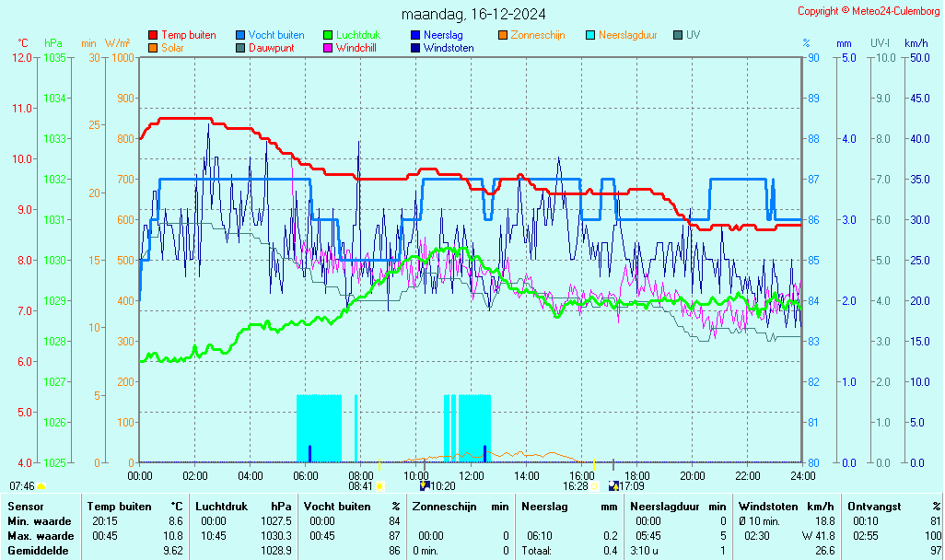Click the sunrise icon beside 08:41
This screenshot has width=945, height=560.
pos(379,485)
